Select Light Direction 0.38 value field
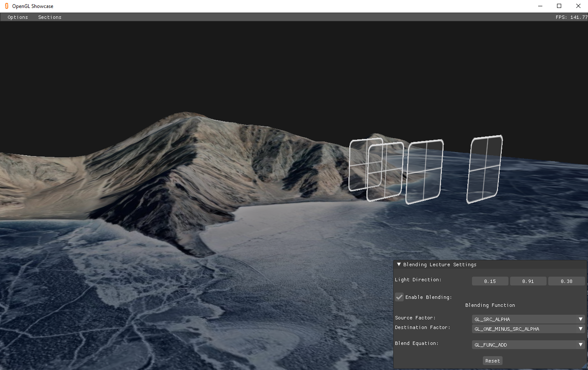 click(567, 281)
